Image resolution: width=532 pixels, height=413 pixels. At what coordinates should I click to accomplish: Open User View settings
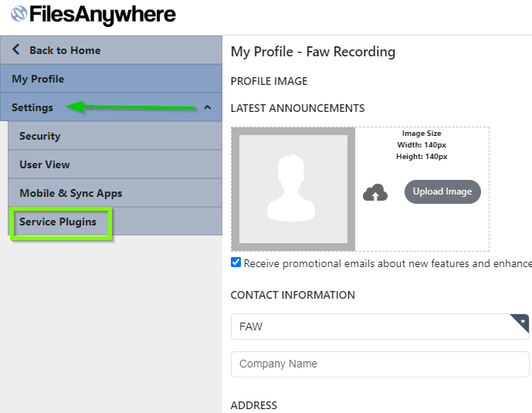115,164
